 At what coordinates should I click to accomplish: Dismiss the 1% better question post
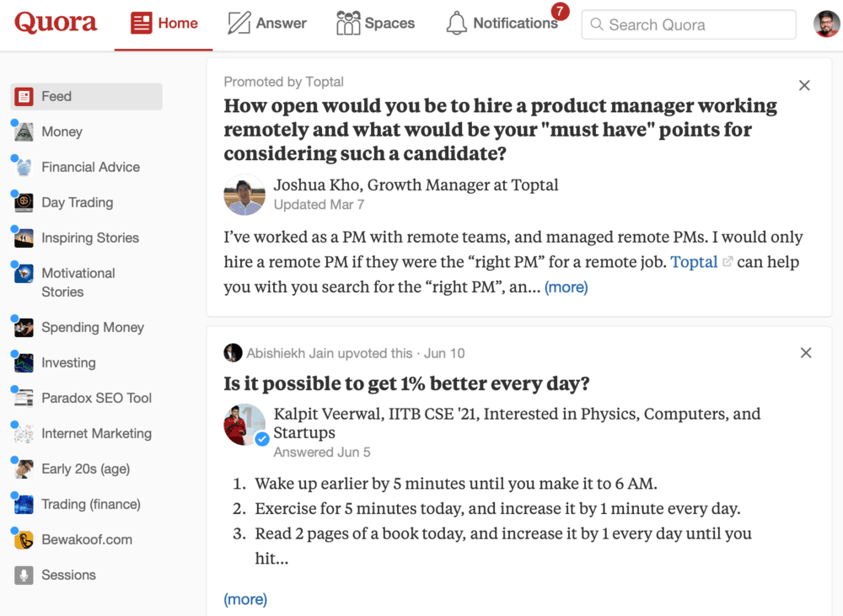(x=805, y=352)
